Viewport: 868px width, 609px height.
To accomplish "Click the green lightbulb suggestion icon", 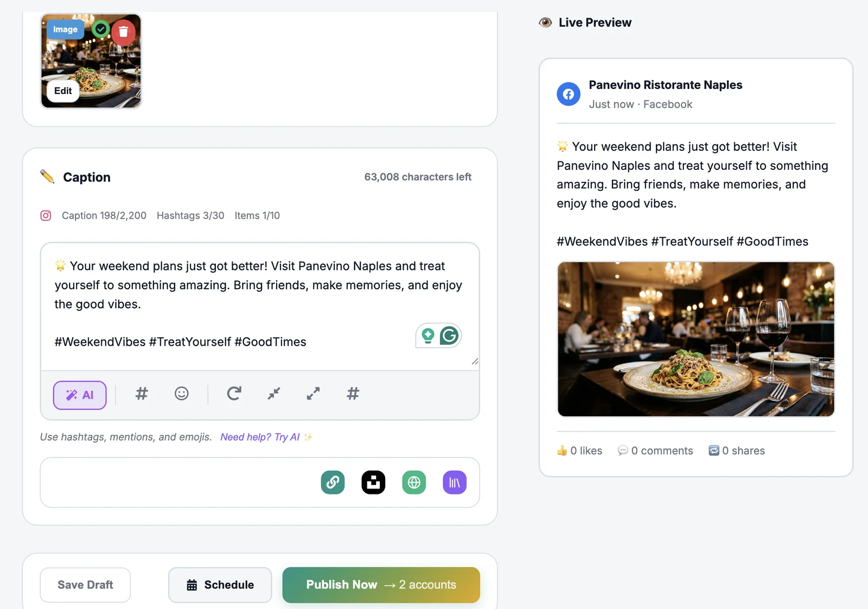I will pyautogui.click(x=428, y=336).
